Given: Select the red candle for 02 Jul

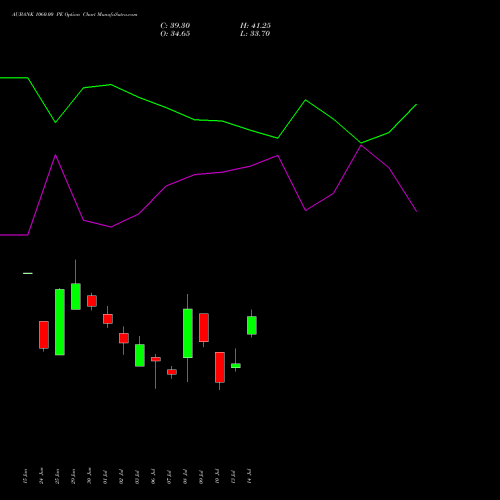Looking at the screenshot, I should [x=124, y=338].
